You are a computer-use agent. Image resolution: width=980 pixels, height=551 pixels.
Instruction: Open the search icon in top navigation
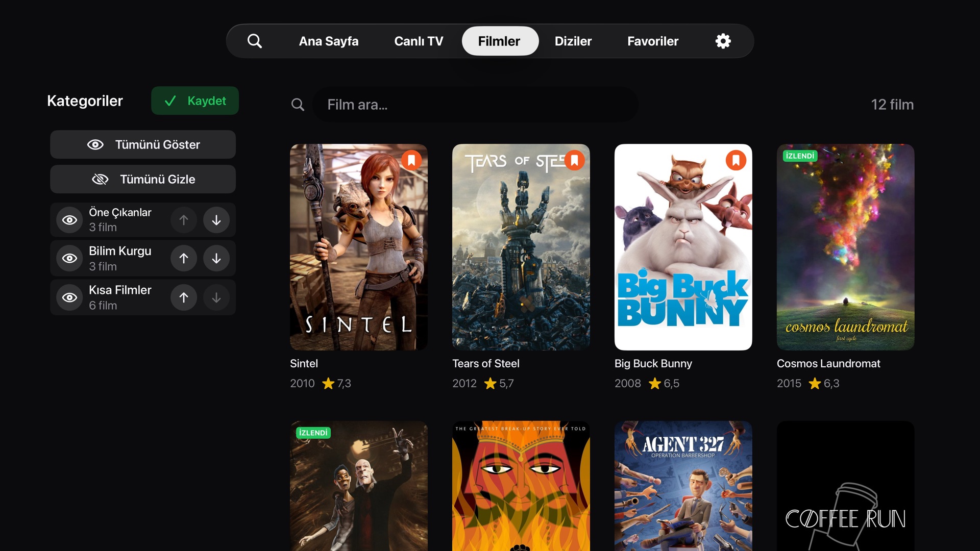[254, 41]
